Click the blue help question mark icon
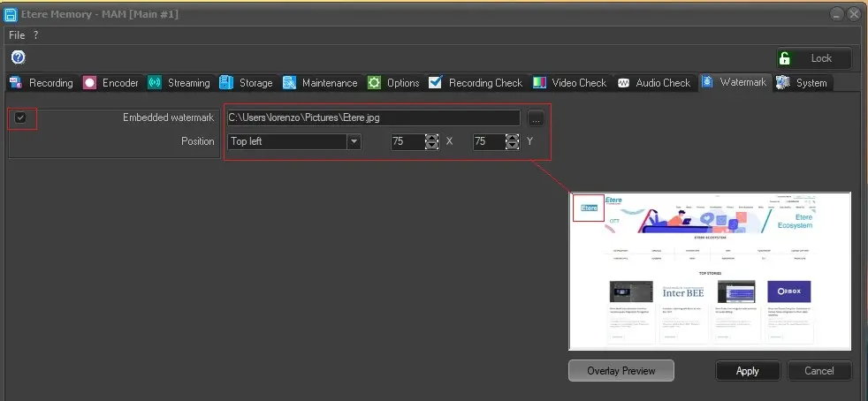The width and height of the screenshot is (868, 401). [x=18, y=57]
